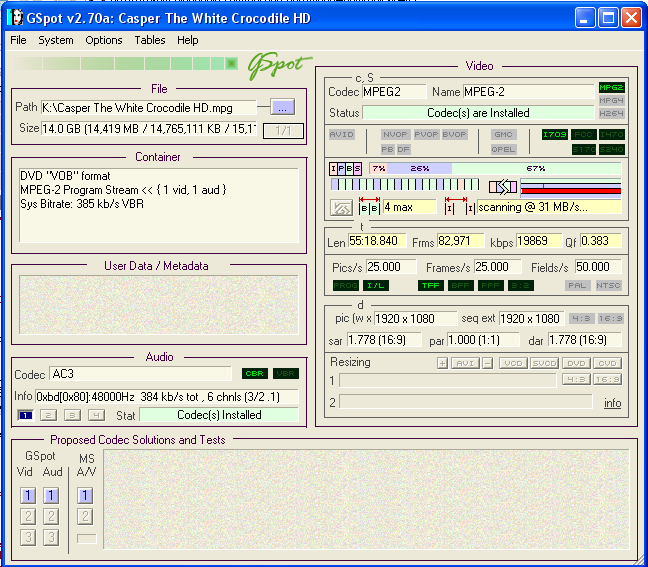This screenshot has width=648, height=567.
Task: Click the Resizing AVI button
Action: pyautogui.click(x=465, y=364)
